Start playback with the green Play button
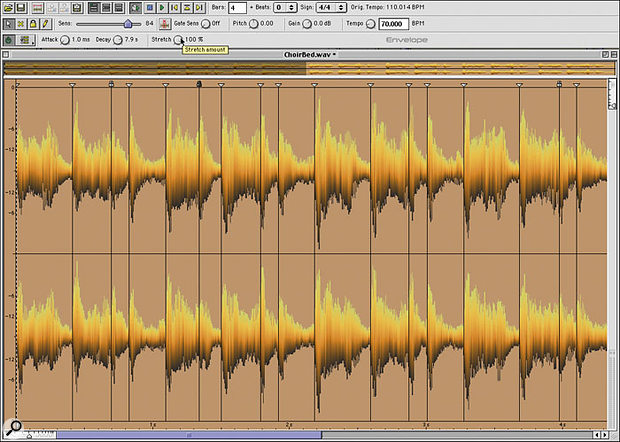This screenshot has height=442, width=620. (162, 8)
